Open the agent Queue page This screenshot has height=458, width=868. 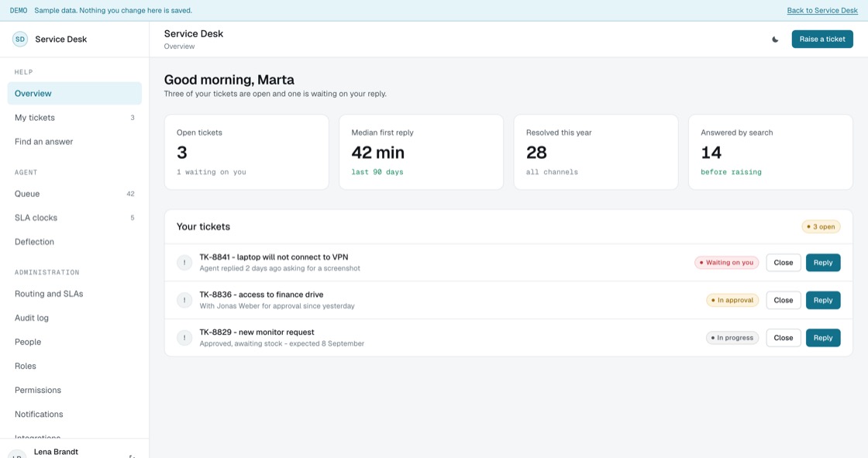(74, 194)
